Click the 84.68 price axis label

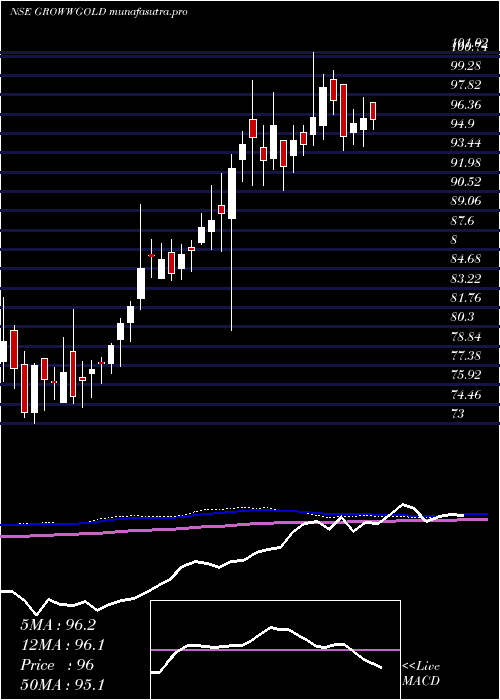(x=466, y=259)
